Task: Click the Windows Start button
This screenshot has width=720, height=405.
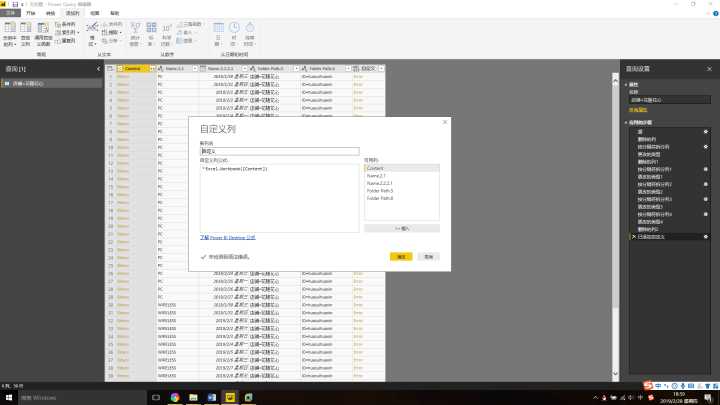Action: [x=9, y=397]
